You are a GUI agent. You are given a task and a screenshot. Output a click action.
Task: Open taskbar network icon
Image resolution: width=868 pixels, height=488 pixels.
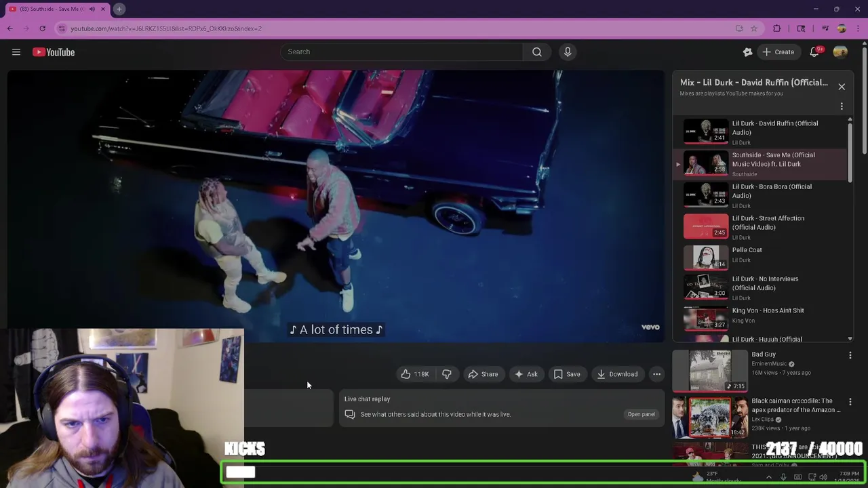[x=812, y=477]
